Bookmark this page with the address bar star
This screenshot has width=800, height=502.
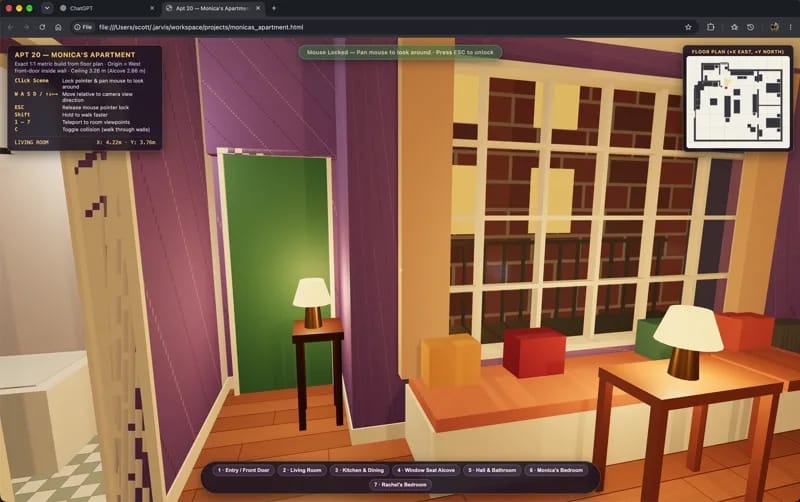click(688, 27)
